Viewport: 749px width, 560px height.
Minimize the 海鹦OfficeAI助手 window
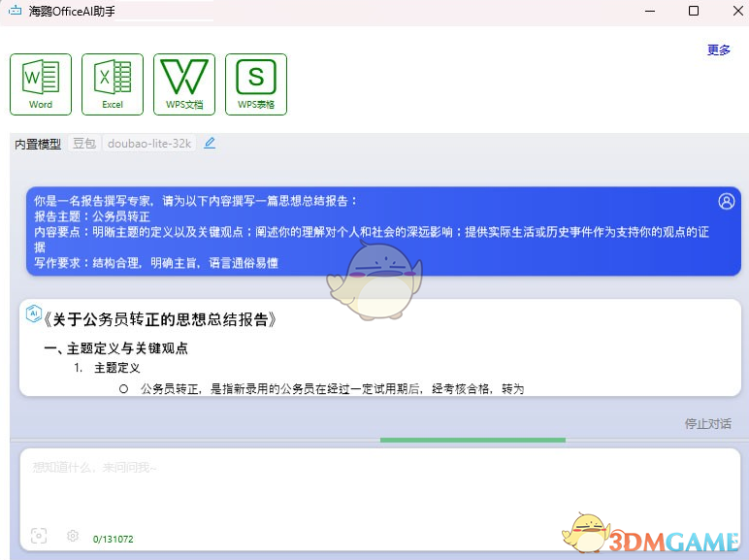click(650, 11)
